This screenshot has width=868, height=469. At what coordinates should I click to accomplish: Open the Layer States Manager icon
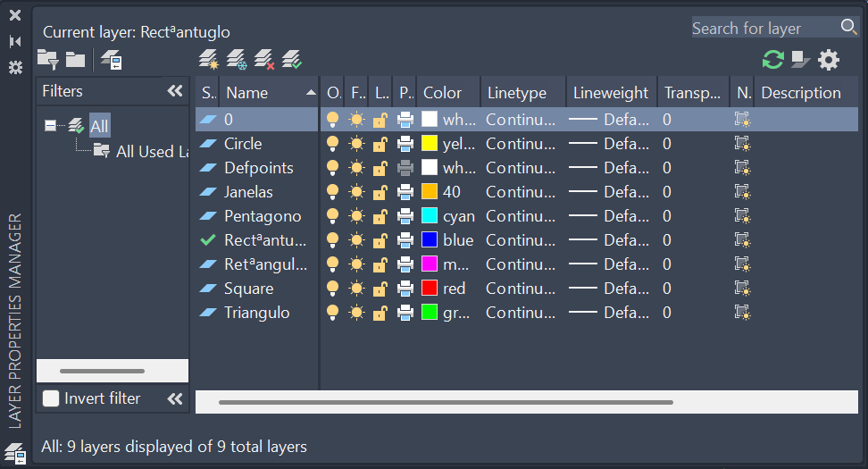click(112, 60)
